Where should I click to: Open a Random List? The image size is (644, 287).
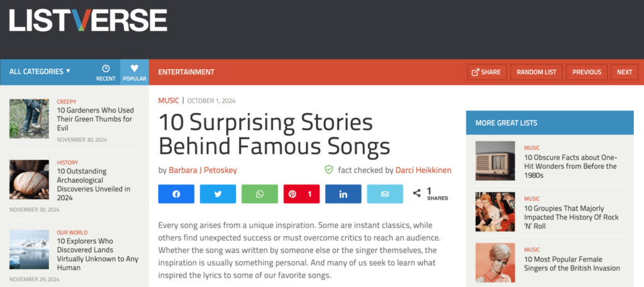pos(536,72)
